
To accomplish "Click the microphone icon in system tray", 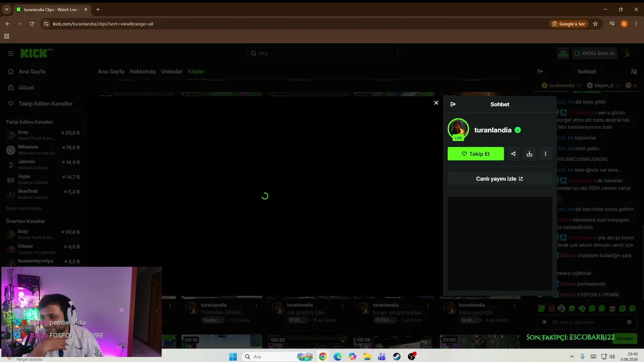I will tap(583, 356).
